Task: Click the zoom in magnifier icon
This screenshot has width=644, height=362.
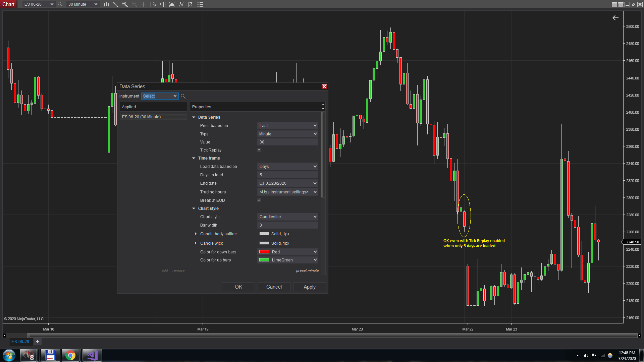Action: 125,4
